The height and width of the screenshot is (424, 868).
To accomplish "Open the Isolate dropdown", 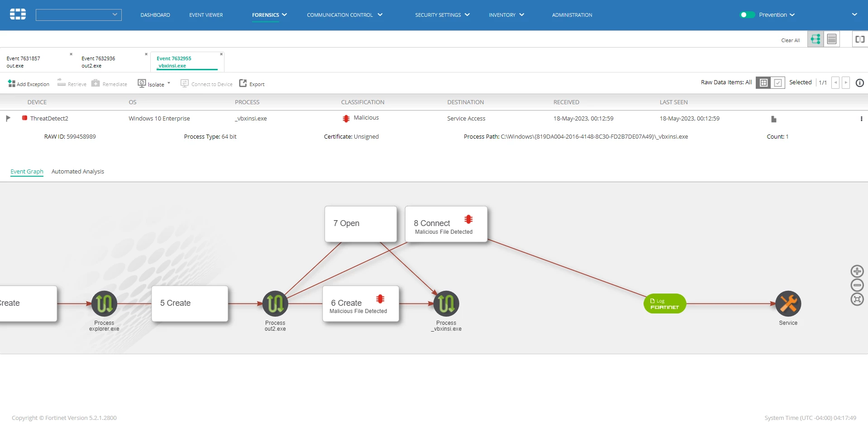I will [154, 84].
